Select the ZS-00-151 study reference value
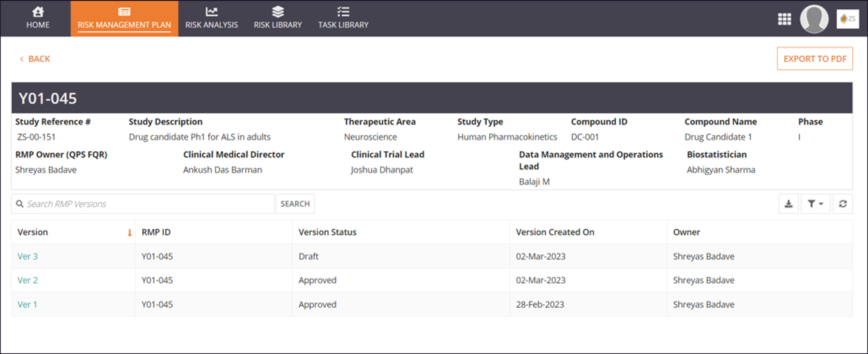This screenshot has width=868, height=354. 36,137
